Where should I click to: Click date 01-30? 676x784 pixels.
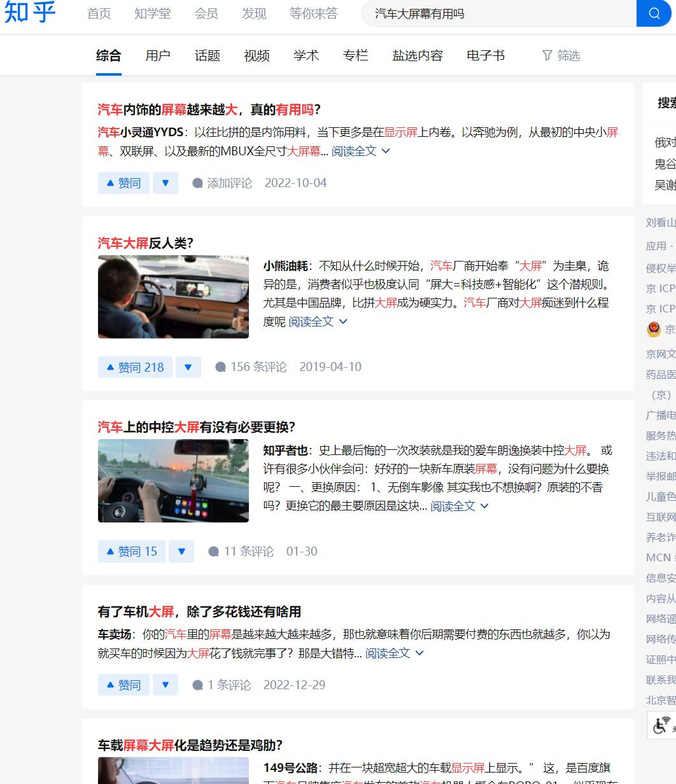coord(302,552)
